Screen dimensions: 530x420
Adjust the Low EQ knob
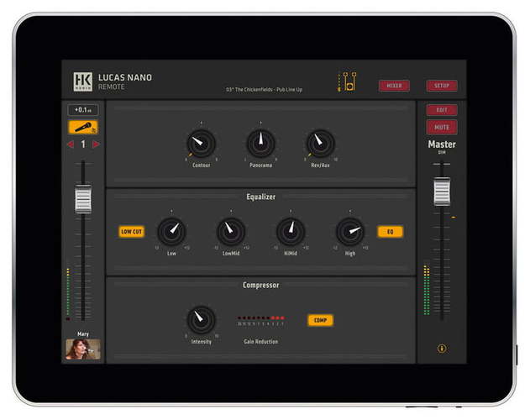(x=171, y=232)
